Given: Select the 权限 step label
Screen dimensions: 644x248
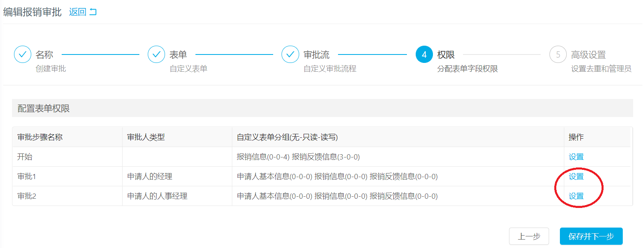Looking at the screenshot, I should [x=446, y=54].
